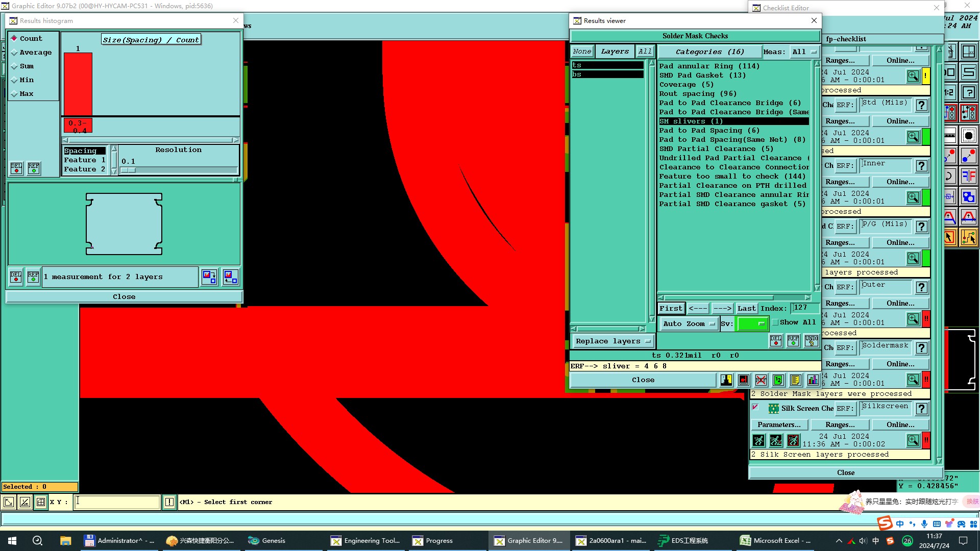
Task: Click the DEL icon in Results viewer
Action: click(x=776, y=341)
